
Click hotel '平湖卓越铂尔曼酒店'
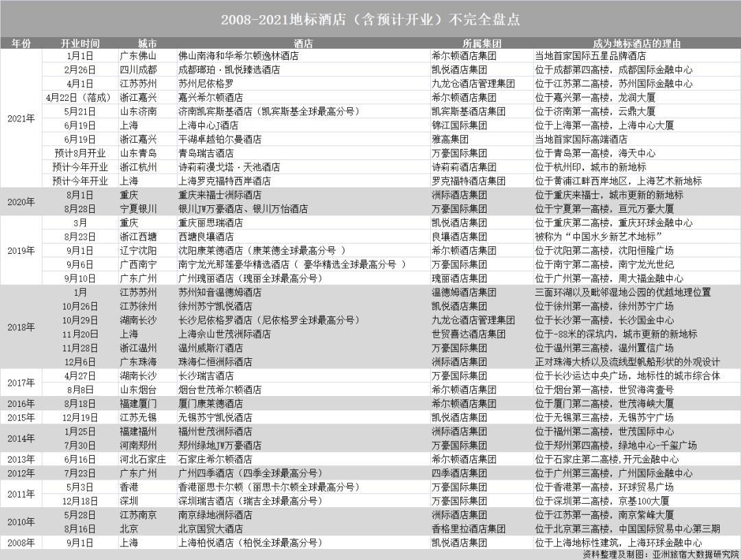pos(220,139)
